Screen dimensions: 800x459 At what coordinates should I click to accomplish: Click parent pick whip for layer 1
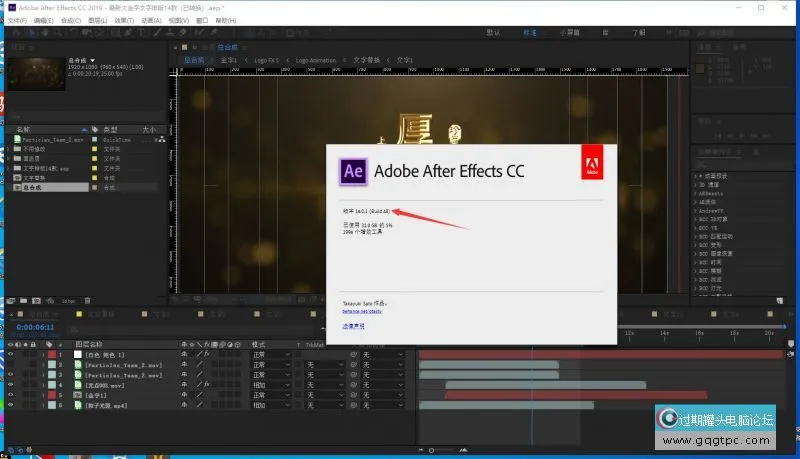[353, 354]
